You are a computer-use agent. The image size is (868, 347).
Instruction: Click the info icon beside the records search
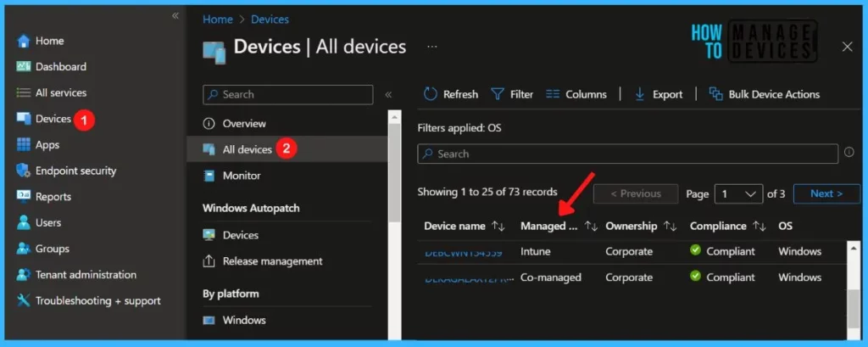point(849,153)
